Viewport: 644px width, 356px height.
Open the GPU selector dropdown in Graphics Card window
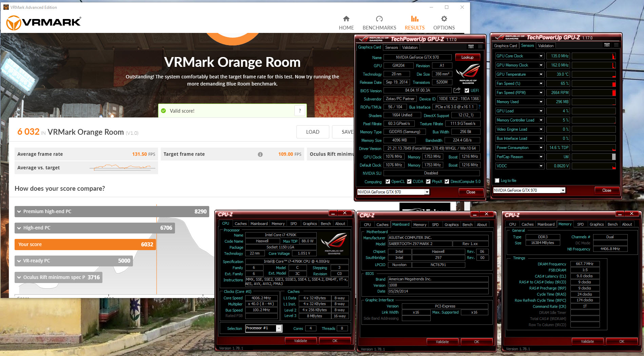[x=427, y=192]
